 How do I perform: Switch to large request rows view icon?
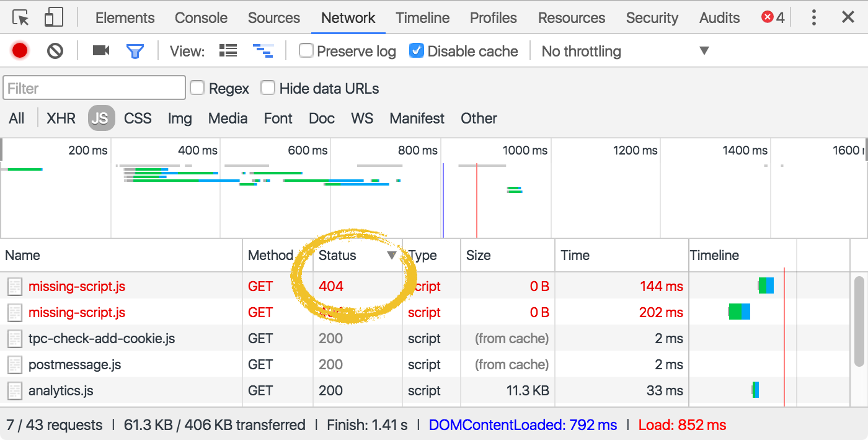point(228,51)
